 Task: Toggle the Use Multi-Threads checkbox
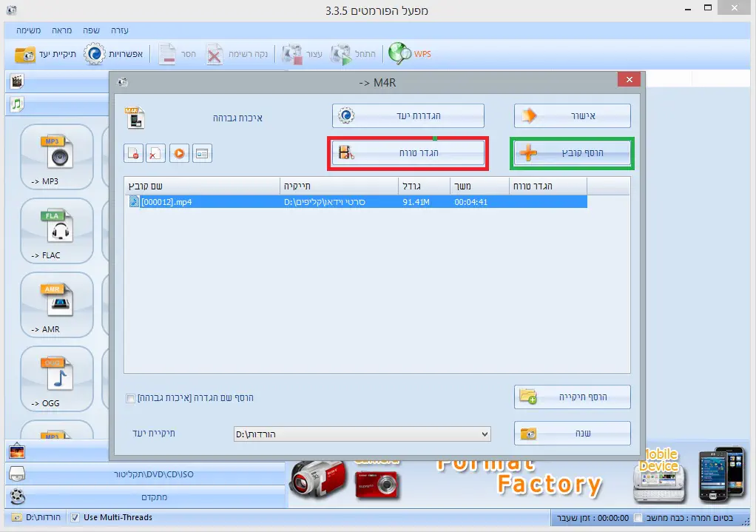(75, 517)
